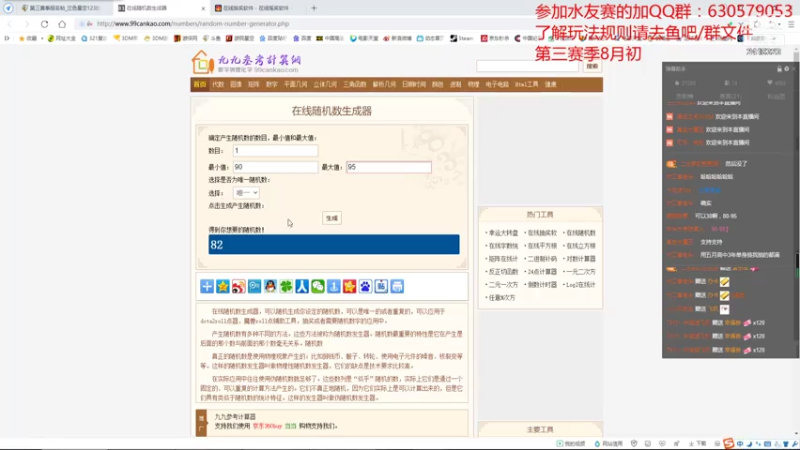Share via the Baidu paw icon
This screenshot has height=450, width=800.
pyautogui.click(x=365, y=286)
